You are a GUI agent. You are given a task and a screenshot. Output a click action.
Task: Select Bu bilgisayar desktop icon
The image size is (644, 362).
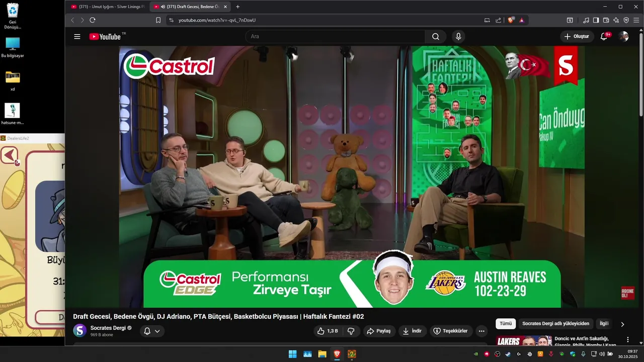tap(13, 48)
